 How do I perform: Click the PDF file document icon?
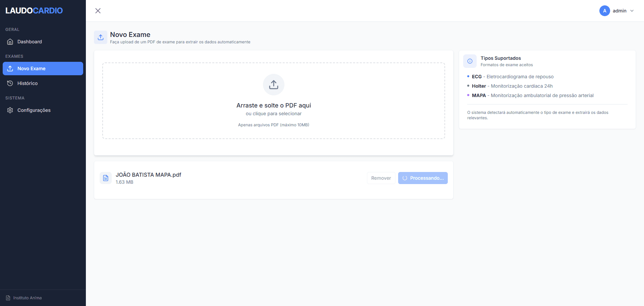coord(106,178)
